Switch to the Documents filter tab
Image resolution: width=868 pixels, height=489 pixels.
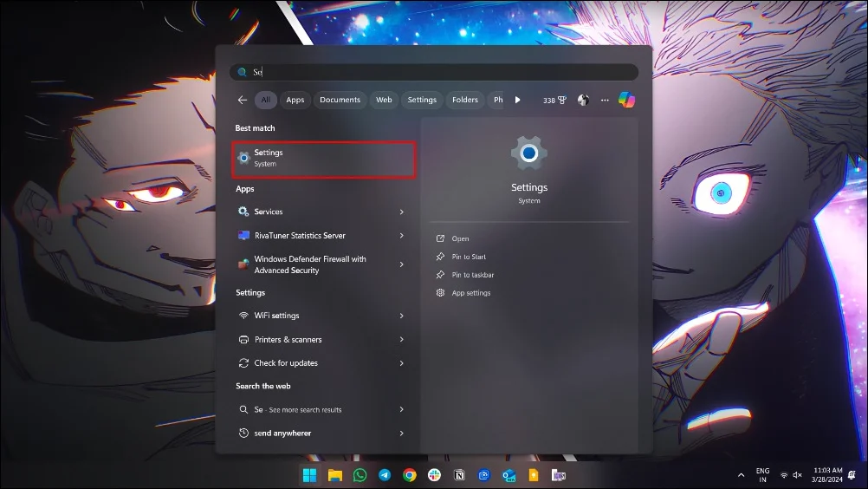340,100
